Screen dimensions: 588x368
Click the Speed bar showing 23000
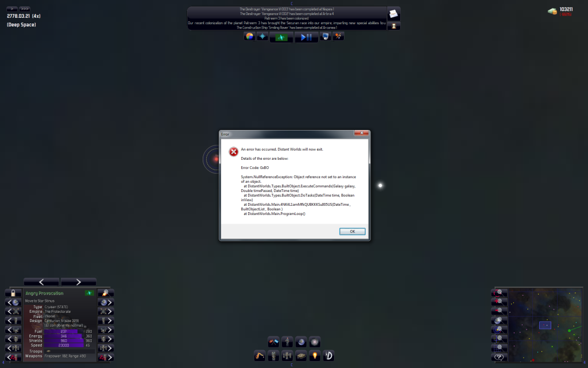(64, 345)
